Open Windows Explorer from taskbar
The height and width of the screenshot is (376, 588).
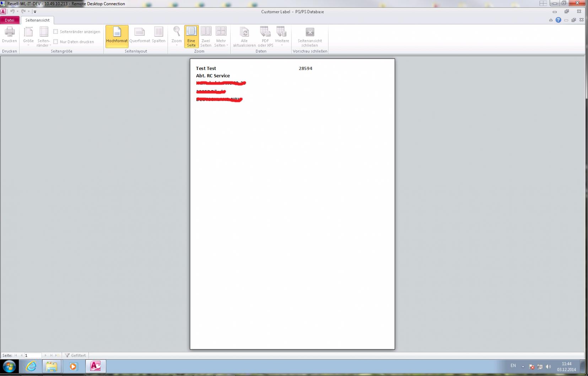click(x=52, y=366)
